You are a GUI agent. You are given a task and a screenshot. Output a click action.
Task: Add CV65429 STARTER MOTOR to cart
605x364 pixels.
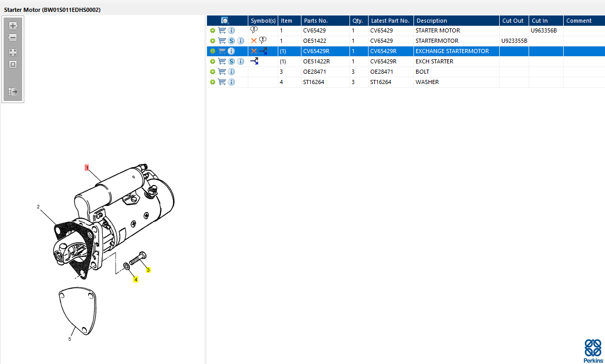[x=222, y=30]
